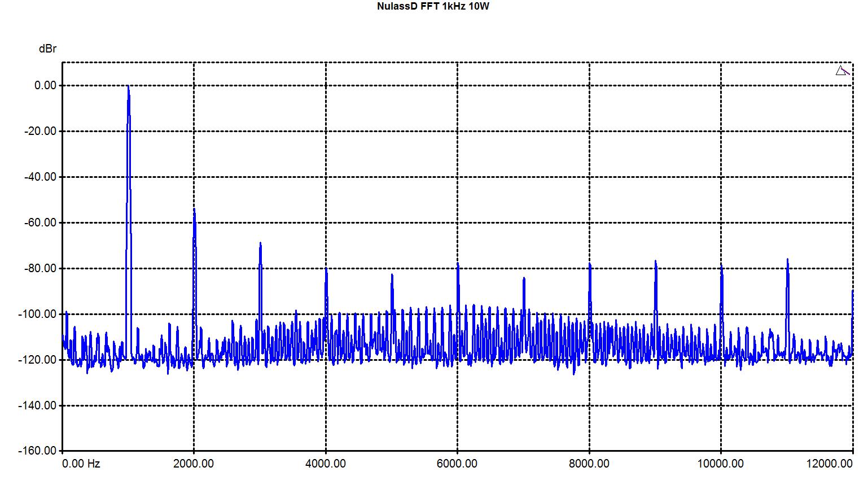Click the -60.00 vertical axis label
The image size is (868, 489).
(40, 222)
